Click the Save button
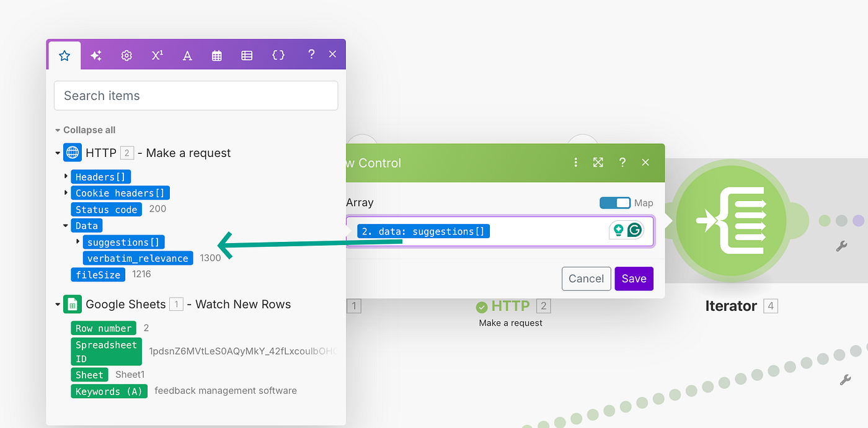Screen dimensions: 868x428 click(x=634, y=279)
